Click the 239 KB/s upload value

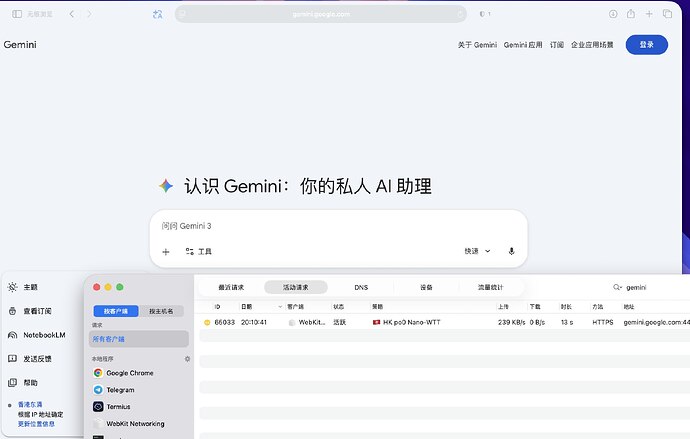511,322
